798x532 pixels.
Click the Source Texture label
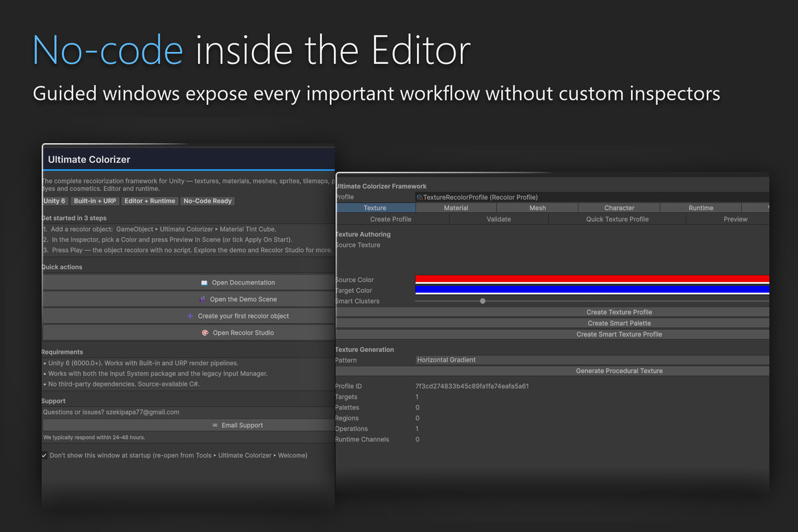point(358,245)
